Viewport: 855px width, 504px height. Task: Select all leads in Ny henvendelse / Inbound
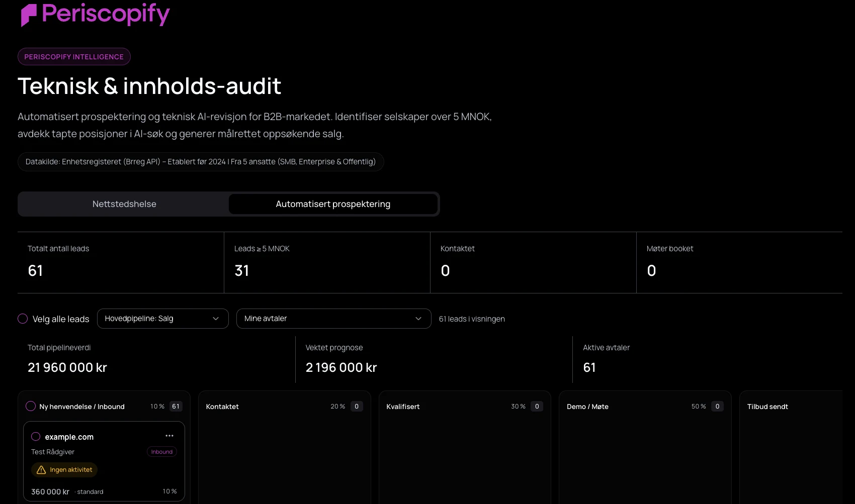point(31,406)
